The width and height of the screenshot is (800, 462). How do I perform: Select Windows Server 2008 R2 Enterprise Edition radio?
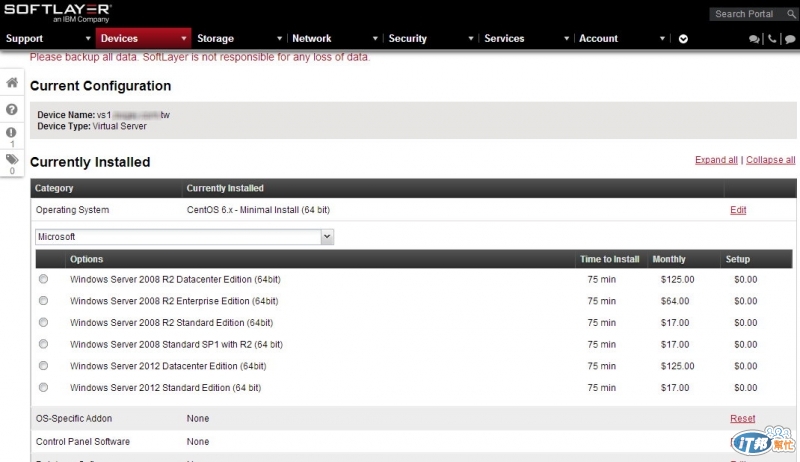click(43, 301)
